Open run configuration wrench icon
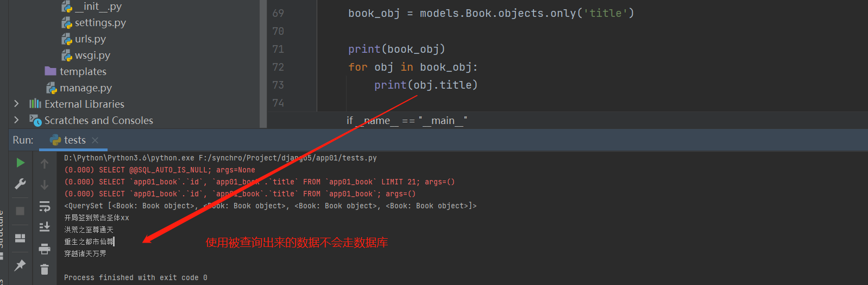Viewport: 868px width, 285px height. 20,184
